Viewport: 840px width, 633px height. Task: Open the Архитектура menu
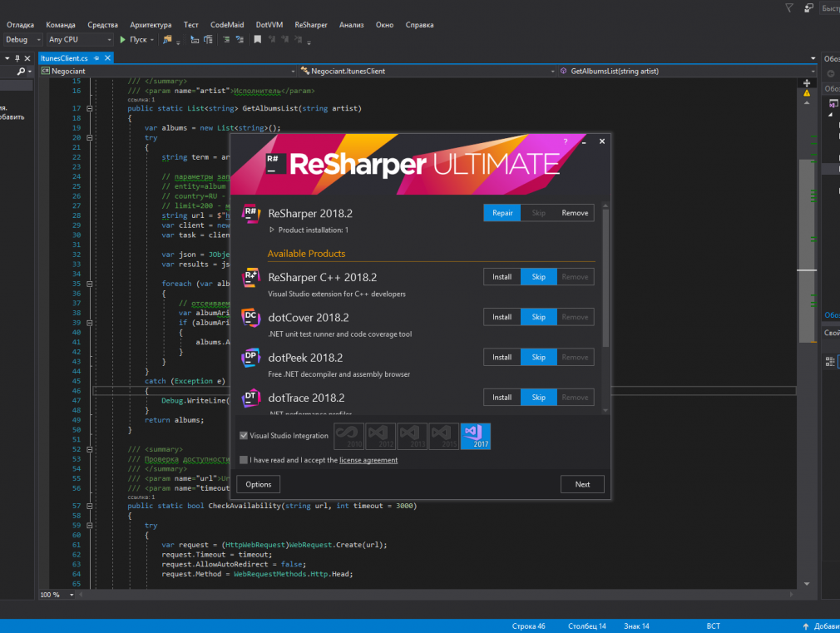pos(151,25)
